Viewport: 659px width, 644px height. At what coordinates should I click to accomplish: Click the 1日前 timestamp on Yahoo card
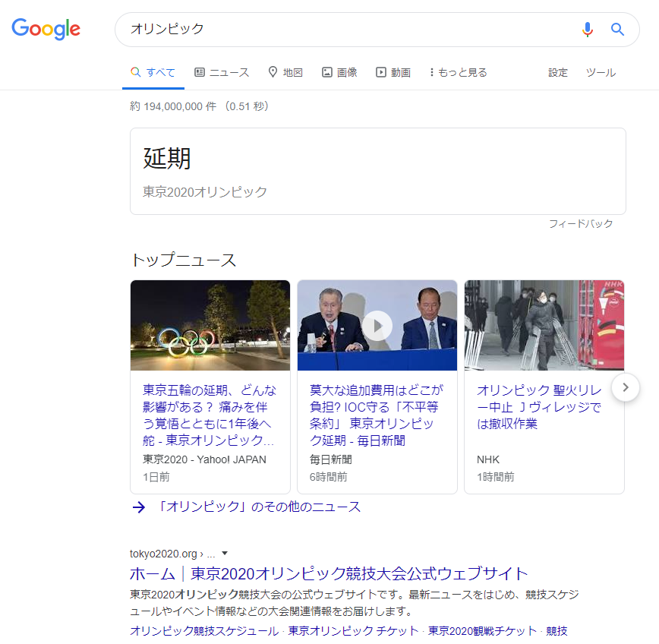click(x=156, y=477)
